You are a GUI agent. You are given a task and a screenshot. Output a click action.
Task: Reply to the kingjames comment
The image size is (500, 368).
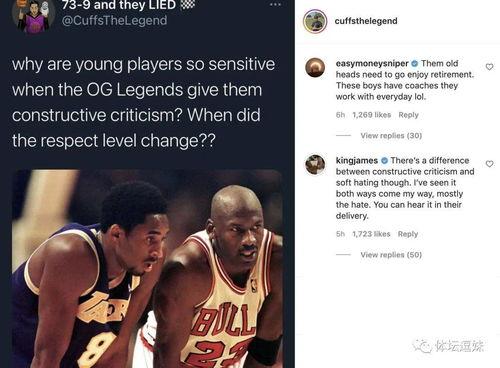(408, 234)
